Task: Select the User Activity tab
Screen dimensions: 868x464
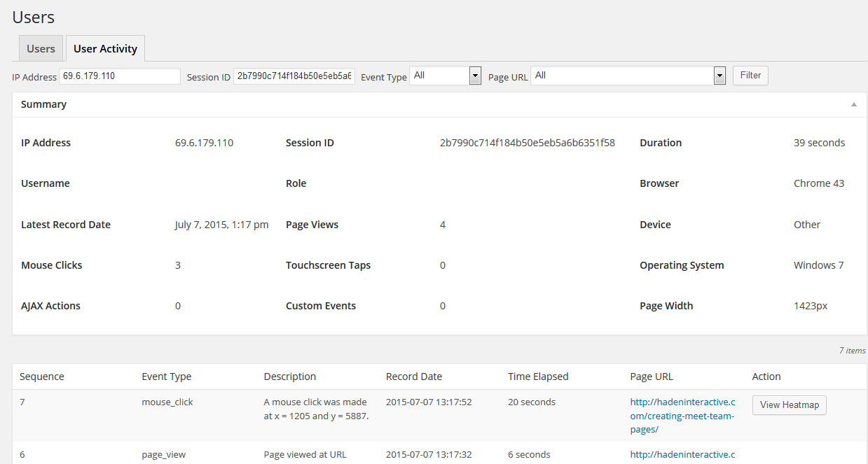Action: [x=105, y=48]
